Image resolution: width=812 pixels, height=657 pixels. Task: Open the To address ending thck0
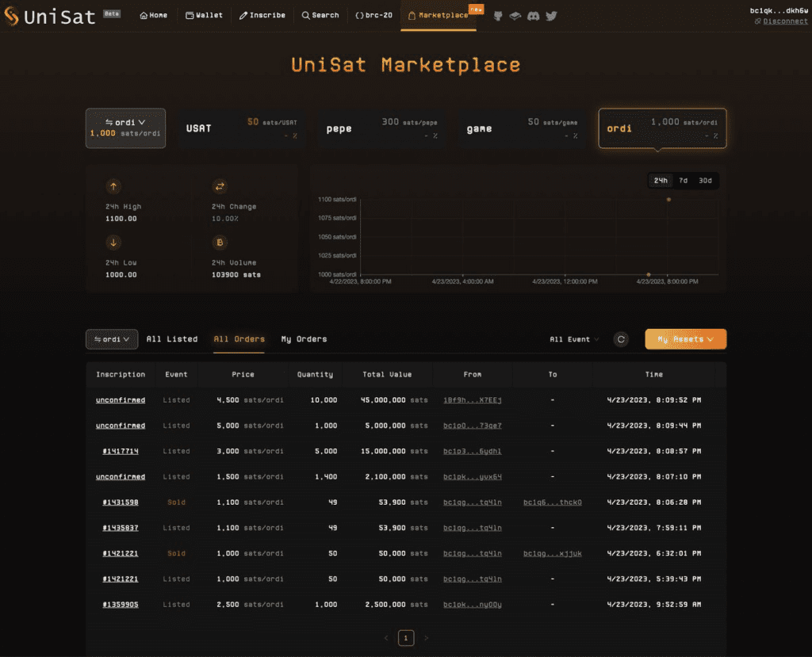click(552, 502)
